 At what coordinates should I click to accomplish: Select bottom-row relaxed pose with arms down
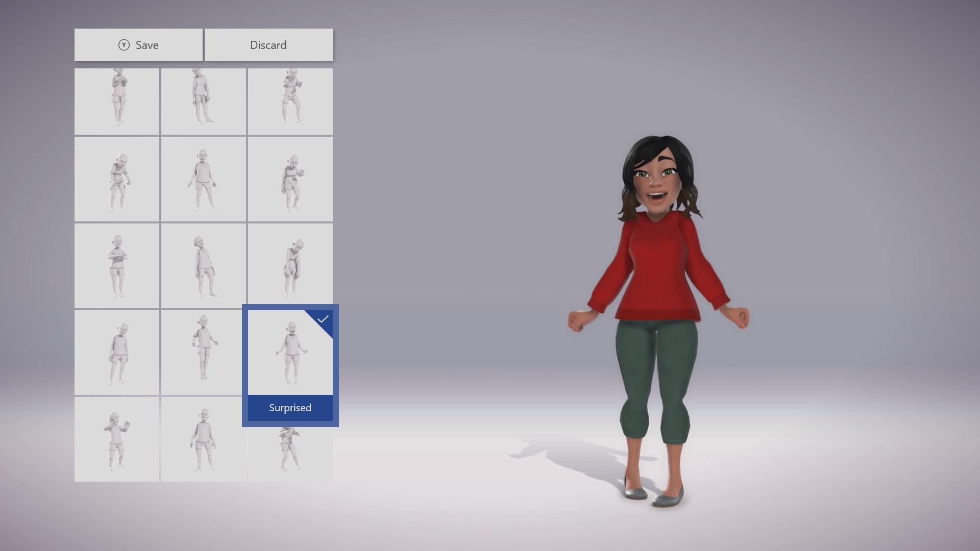203,439
